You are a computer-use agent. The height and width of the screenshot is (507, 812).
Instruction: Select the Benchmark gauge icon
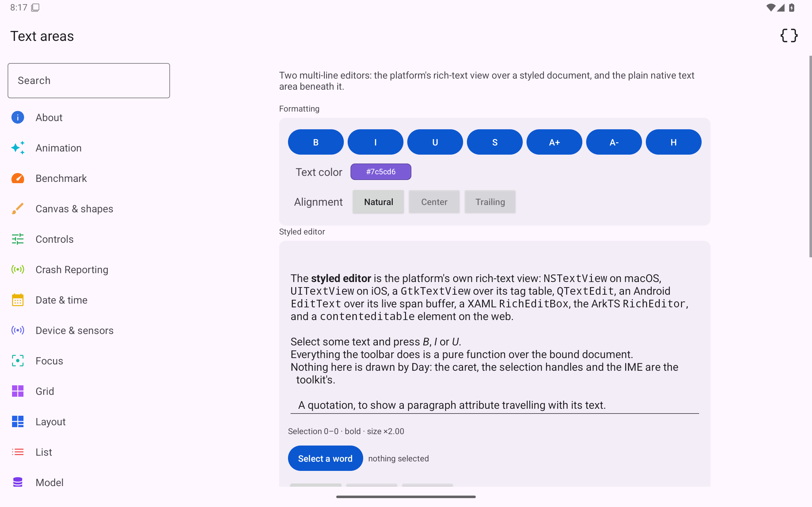pos(18,178)
